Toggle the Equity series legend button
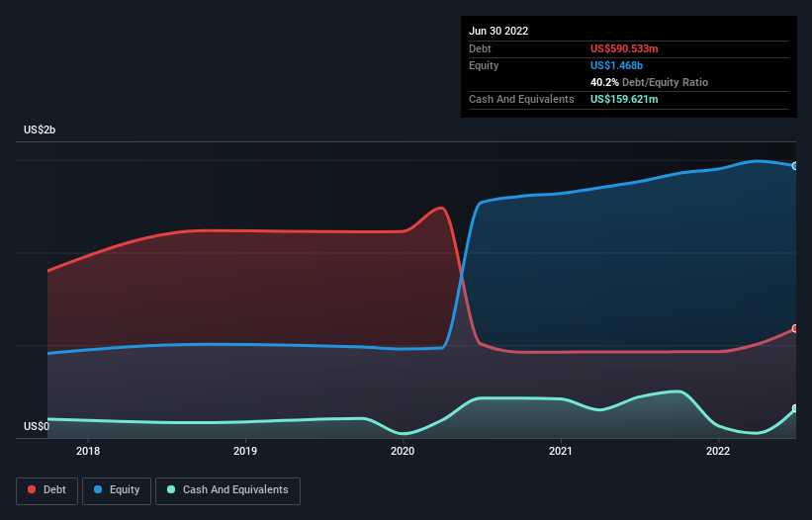Image resolution: width=812 pixels, height=520 pixels. coord(117,491)
